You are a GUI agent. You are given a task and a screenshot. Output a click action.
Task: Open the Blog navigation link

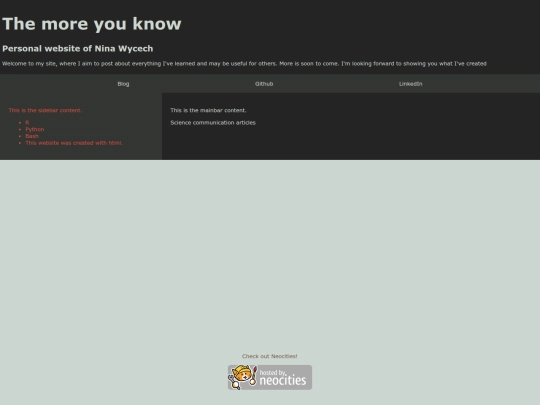click(x=123, y=84)
